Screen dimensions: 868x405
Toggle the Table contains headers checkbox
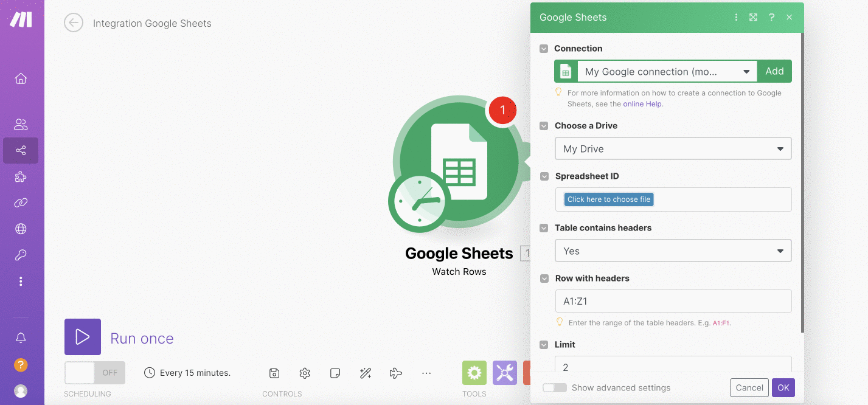pyautogui.click(x=544, y=228)
